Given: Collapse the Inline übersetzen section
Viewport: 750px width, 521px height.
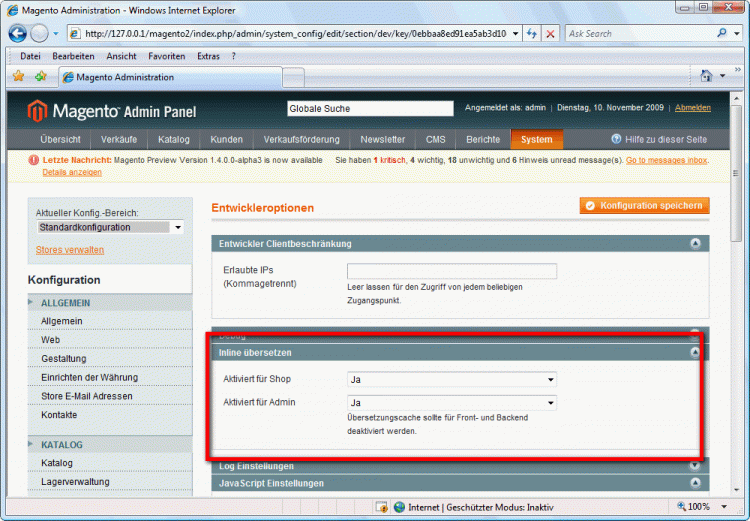Looking at the screenshot, I should [694, 353].
